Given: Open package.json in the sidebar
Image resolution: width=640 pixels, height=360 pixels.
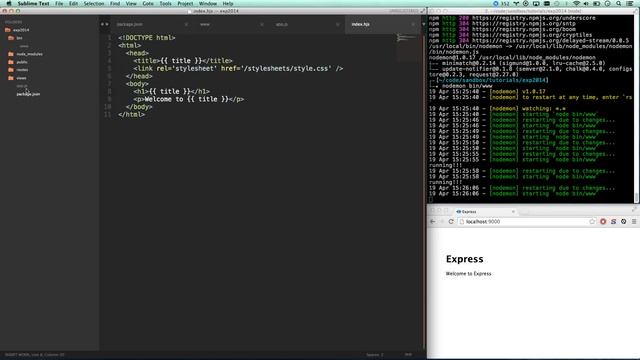Looking at the screenshot, I should pyautogui.click(x=28, y=94).
